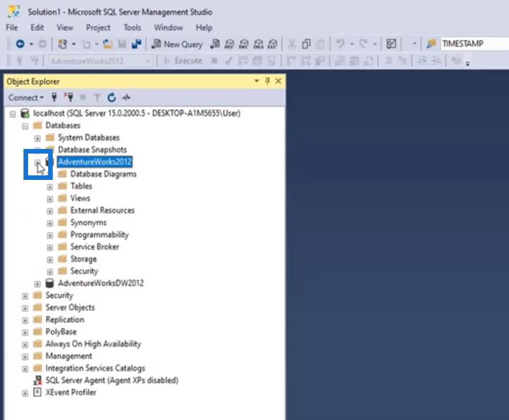
Task: Select the PolyBase folder
Action: click(61, 332)
